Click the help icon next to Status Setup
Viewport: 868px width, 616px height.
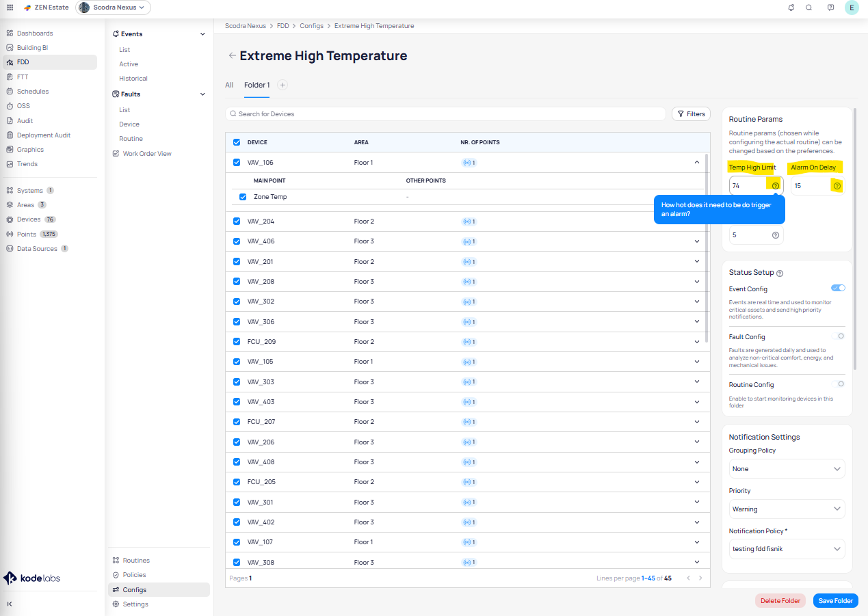780,273
